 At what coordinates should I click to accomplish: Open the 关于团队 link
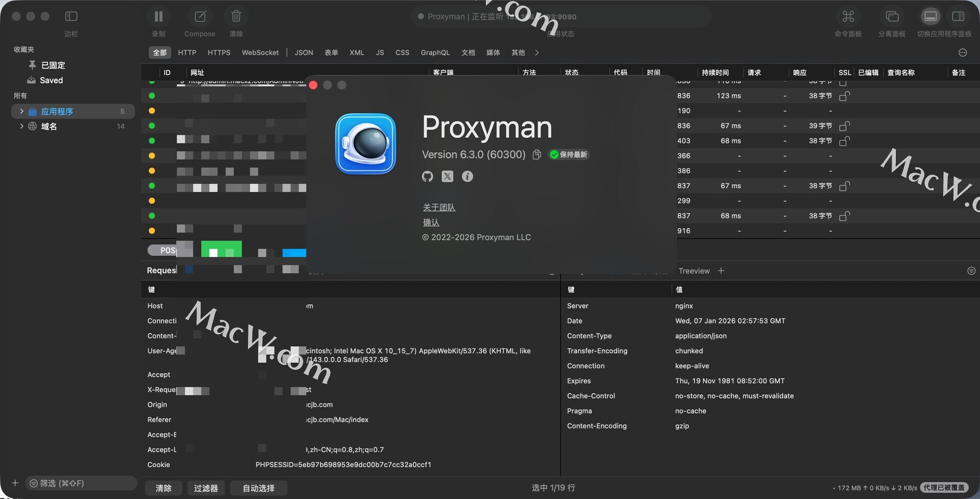pos(439,207)
